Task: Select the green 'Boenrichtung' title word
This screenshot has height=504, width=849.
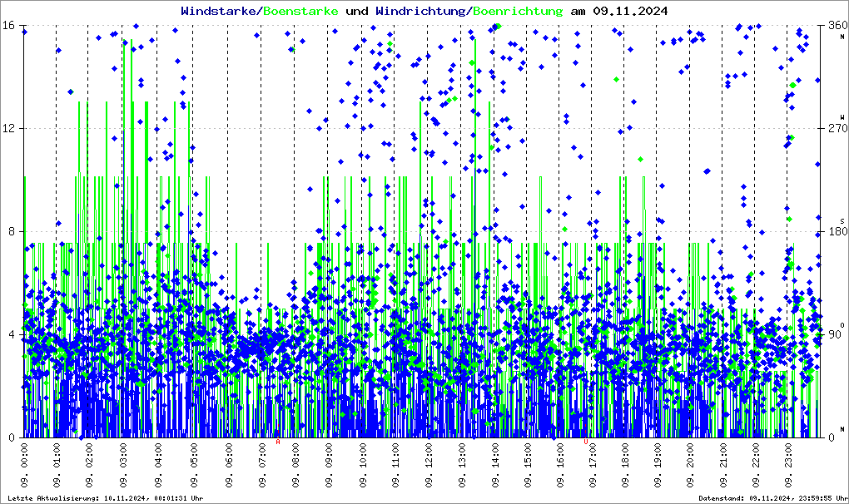Action: [x=519, y=11]
